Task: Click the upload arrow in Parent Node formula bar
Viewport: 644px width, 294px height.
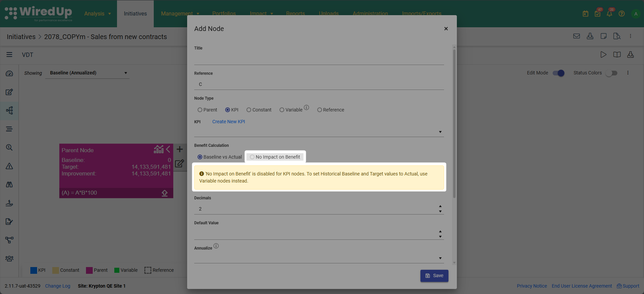Action: coord(165,193)
